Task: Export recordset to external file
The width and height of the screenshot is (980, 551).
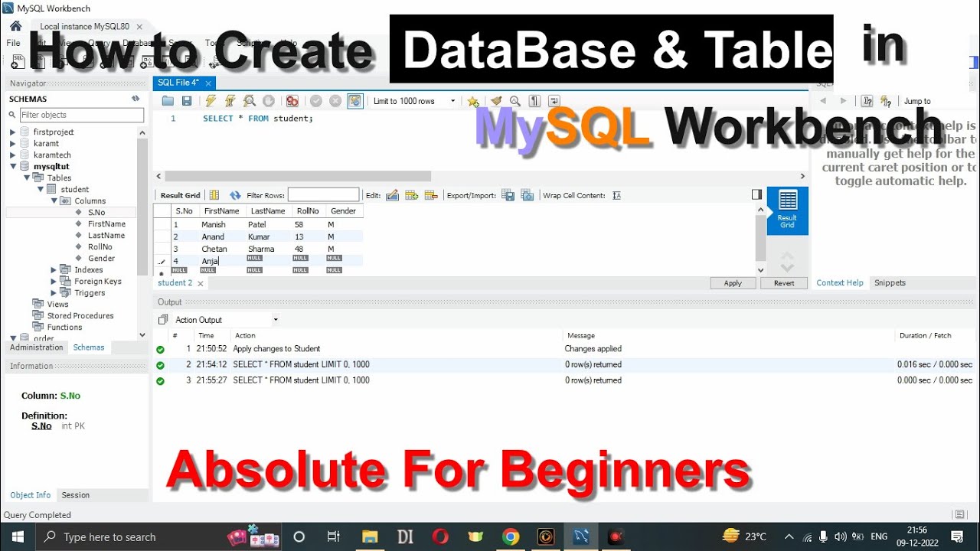Action: tap(508, 195)
